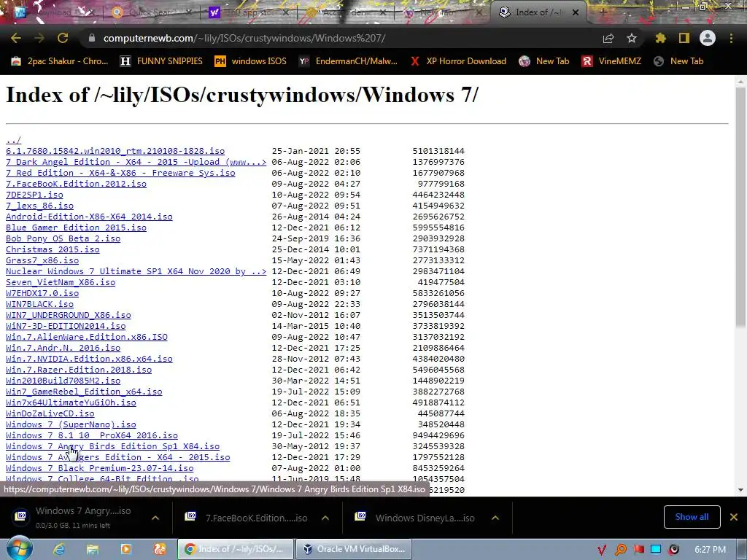Open the XP Horror Download bookmark
Screen dimensions: 747x560
[458, 61]
